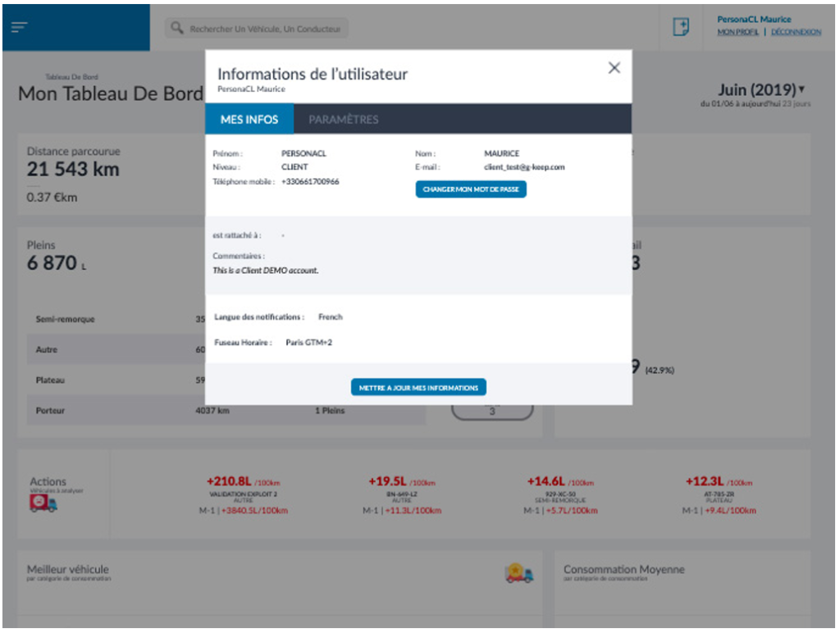Viewport: 840px width, 633px height.
Task: Click the magnifier icon in the search bar
Action: pyautogui.click(x=176, y=29)
